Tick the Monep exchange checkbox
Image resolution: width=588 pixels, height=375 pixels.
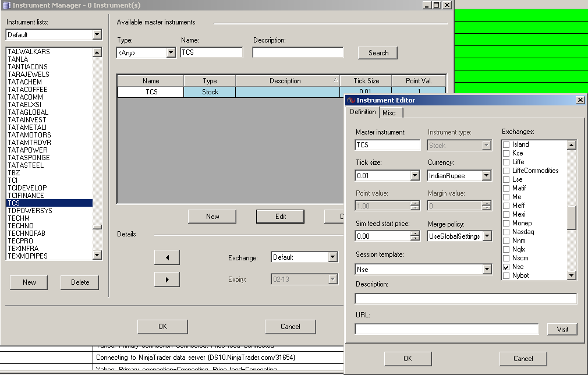click(x=506, y=223)
